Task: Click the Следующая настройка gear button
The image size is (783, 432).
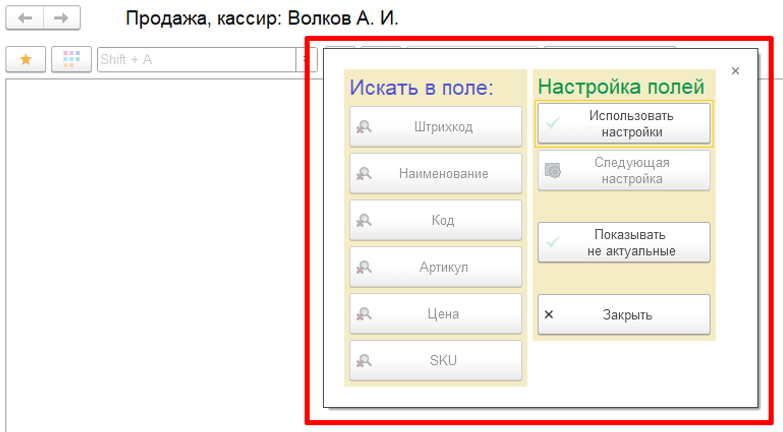Action: pyautogui.click(x=624, y=170)
